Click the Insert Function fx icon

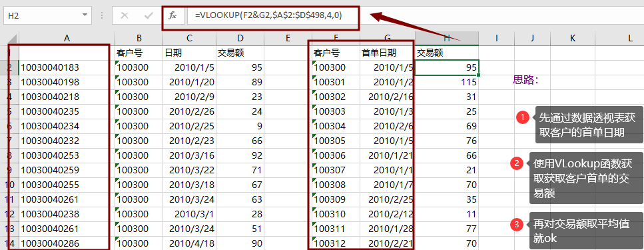172,15
